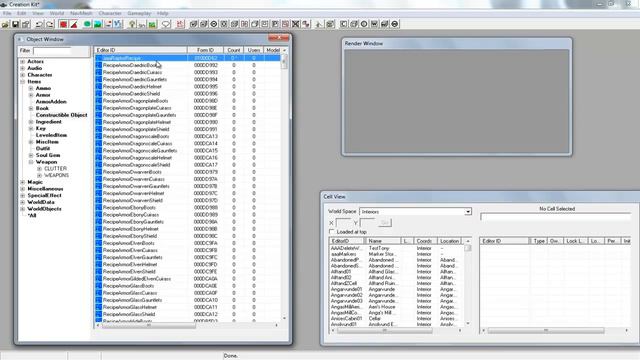This screenshot has height=360, width=640.
Task: Click the open/load data files toolbar icon
Action: coord(5,24)
